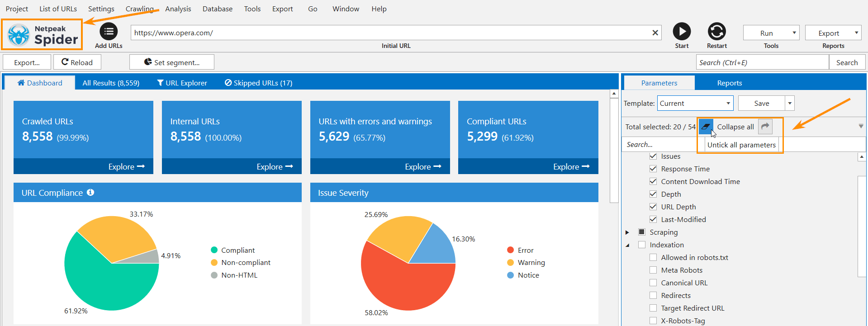Clear the Initial URL field
Screen dimensions: 868x326
click(655, 33)
